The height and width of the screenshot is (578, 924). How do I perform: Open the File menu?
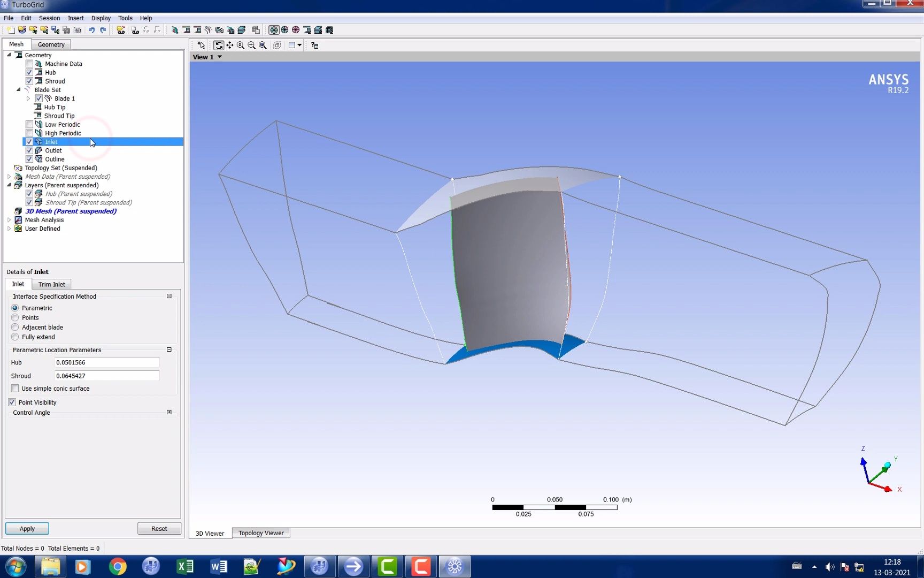(x=9, y=18)
